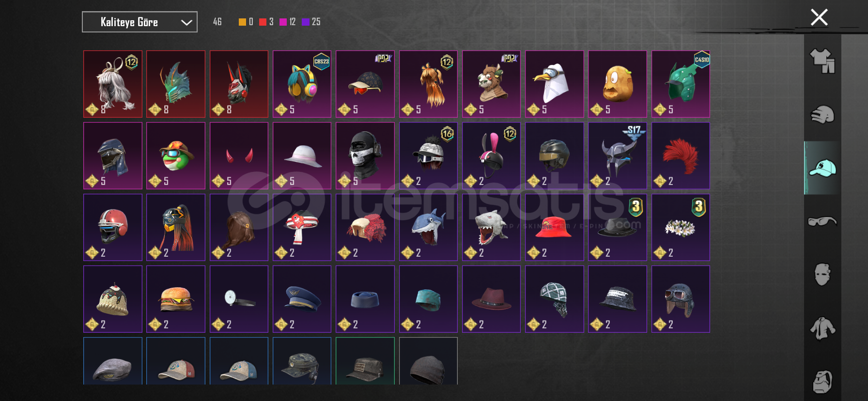The height and width of the screenshot is (401, 868).
Task: Open the outfit sets category icon
Action: pos(822,61)
